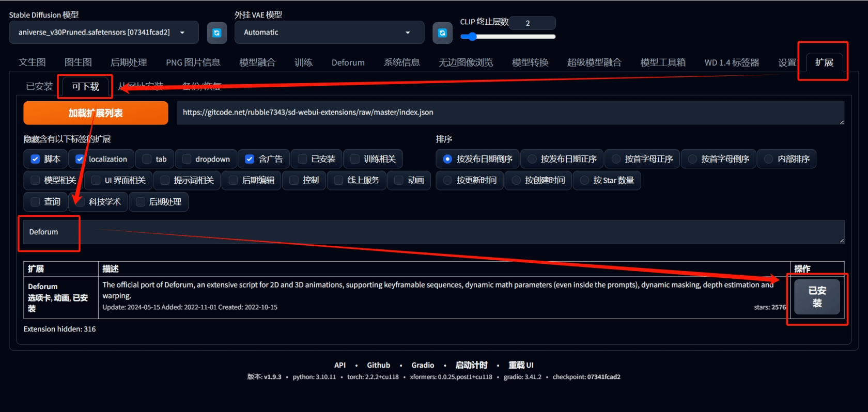Screen dimensions: 868x412
Task: Check the tab tag filter
Action: pyautogui.click(x=147, y=159)
